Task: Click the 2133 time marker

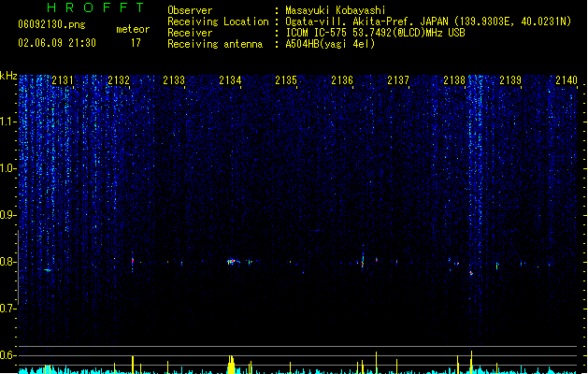Action: coord(174,80)
